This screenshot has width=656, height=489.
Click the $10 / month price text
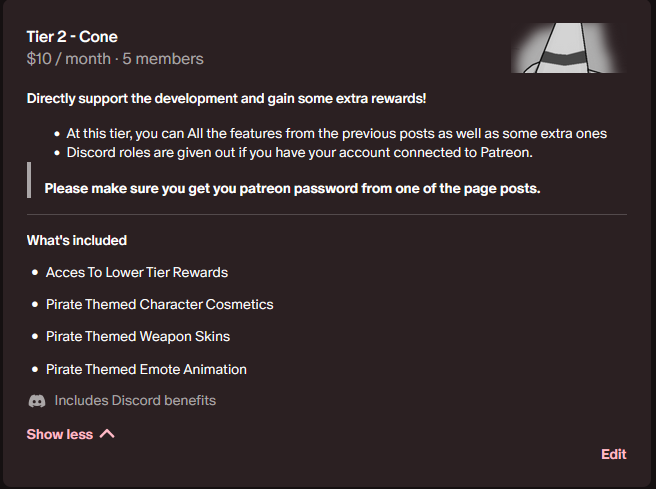click(x=69, y=59)
